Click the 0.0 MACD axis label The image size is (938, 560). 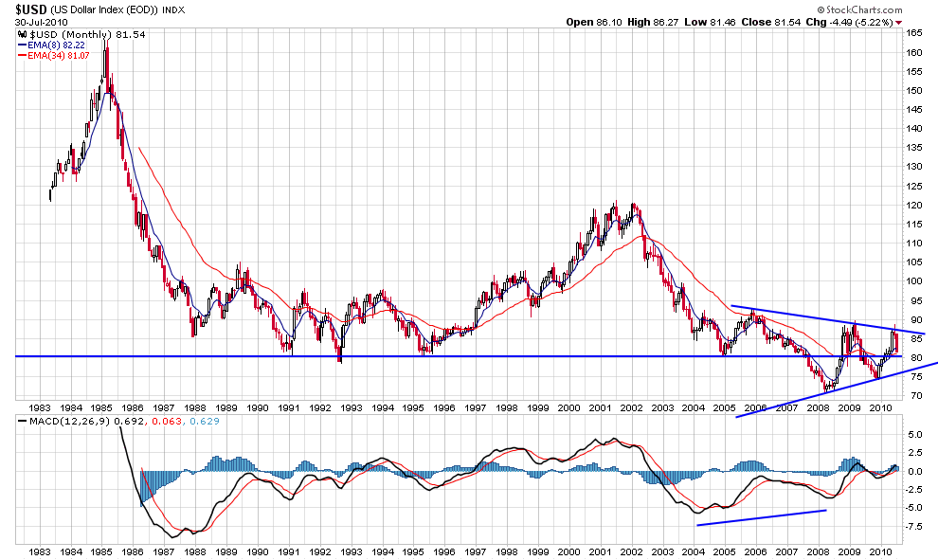[x=915, y=472]
